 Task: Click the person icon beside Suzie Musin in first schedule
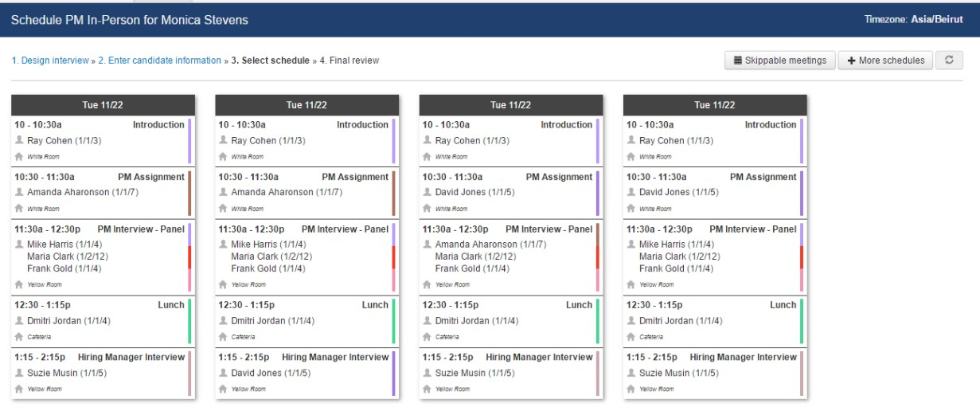click(x=19, y=373)
